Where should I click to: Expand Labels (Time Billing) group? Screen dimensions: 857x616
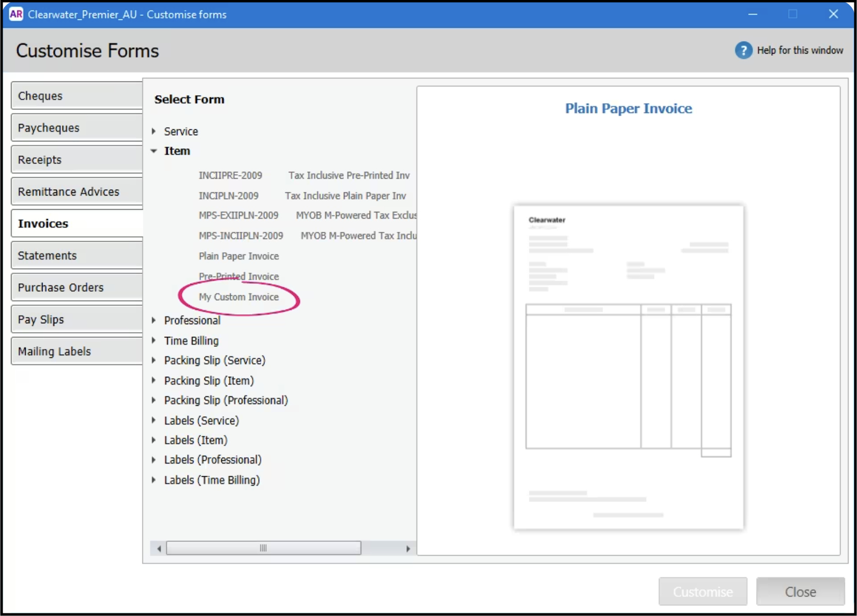154,480
